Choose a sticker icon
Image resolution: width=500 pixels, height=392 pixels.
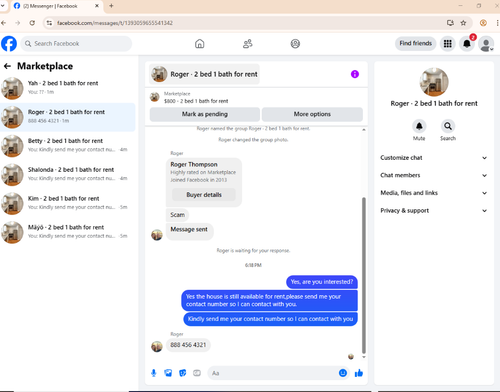pyautogui.click(x=183, y=373)
